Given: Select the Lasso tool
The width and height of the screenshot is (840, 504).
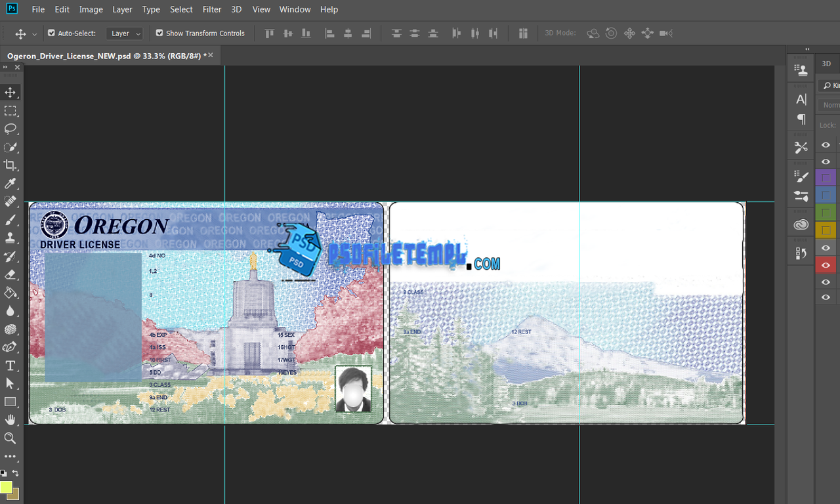Looking at the screenshot, I should [x=10, y=129].
